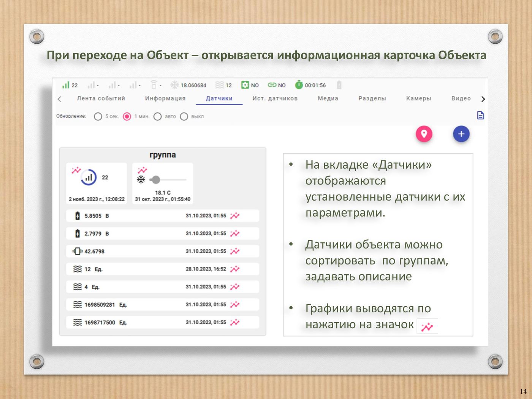Click the snowflake temperature 18.060684 status icon

[x=174, y=85]
